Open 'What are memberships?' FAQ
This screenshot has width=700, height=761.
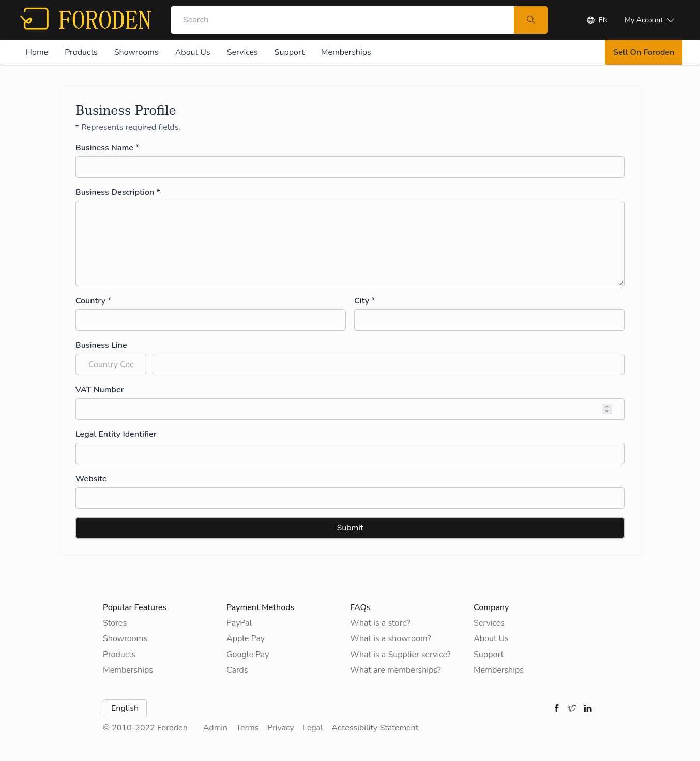(395, 670)
